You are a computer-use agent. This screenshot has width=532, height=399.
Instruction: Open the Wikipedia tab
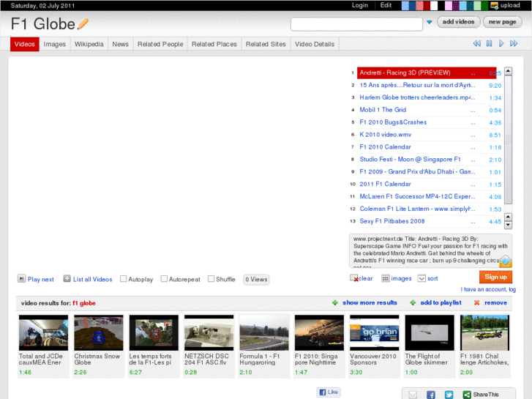89,44
